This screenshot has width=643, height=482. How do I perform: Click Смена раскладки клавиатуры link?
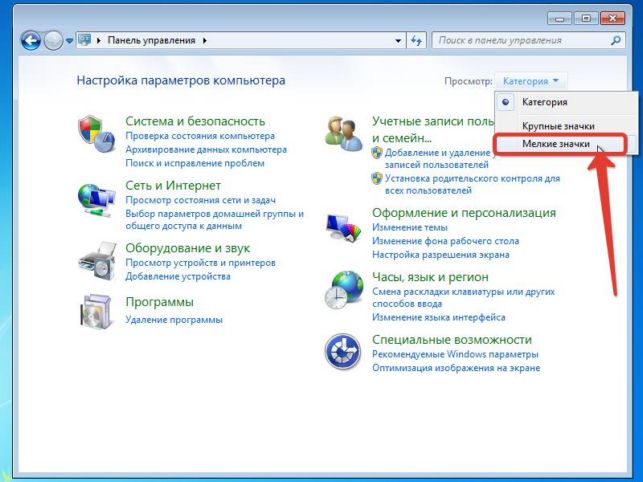(x=463, y=298)
